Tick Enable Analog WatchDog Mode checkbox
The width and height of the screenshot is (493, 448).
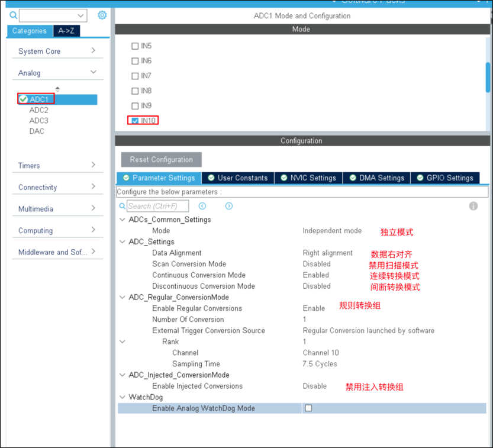pyautogui.click(x=308, y=408)
